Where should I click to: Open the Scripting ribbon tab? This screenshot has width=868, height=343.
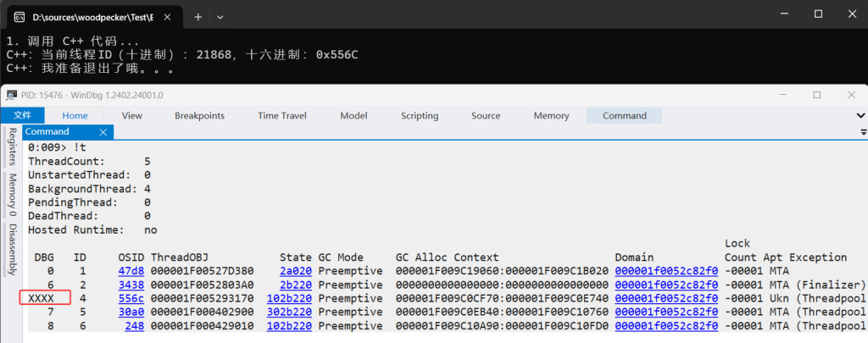pos(420,115)
